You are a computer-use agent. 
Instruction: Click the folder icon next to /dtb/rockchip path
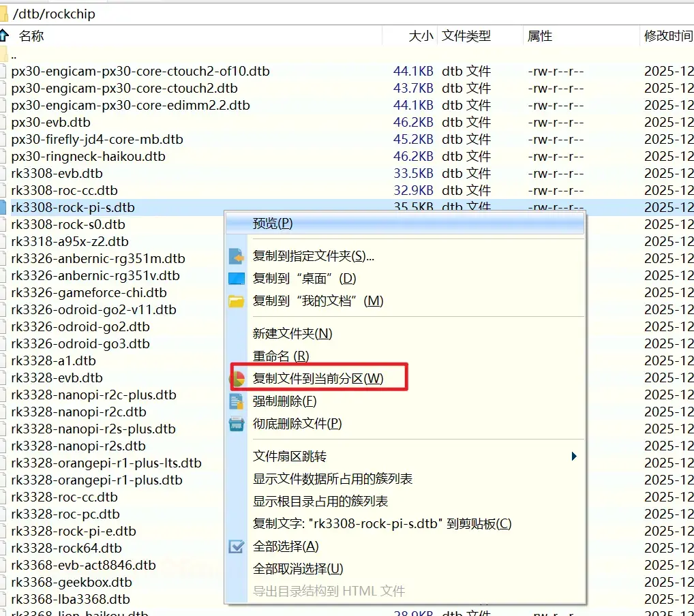coord(4,12)
